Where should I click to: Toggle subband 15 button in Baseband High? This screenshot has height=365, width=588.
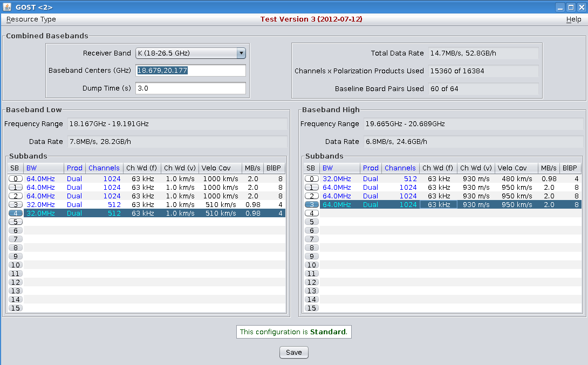pyautogui.click(x=312, y=308)
